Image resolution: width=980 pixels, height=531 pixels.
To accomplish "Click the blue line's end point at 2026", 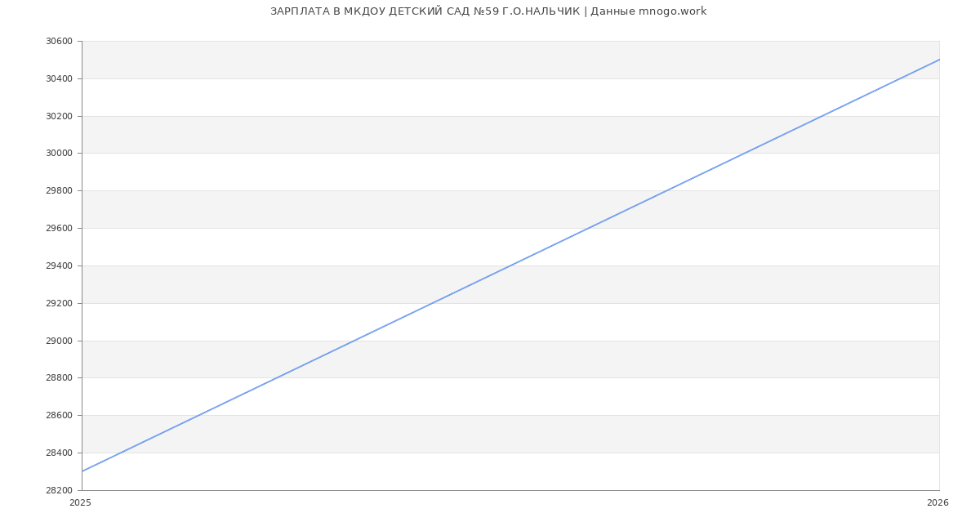I will pyautogui.click(x=939, y=60).
